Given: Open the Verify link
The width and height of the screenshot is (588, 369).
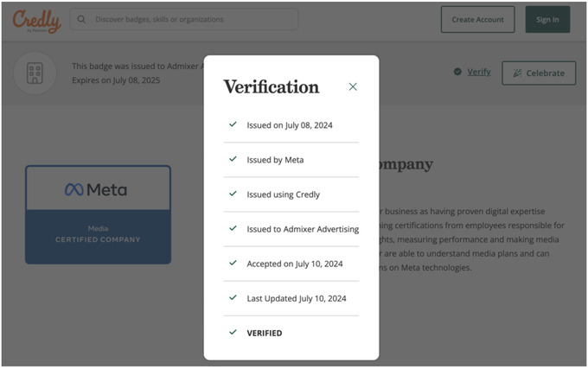Looking at the screenshot, I should (479, 72).
